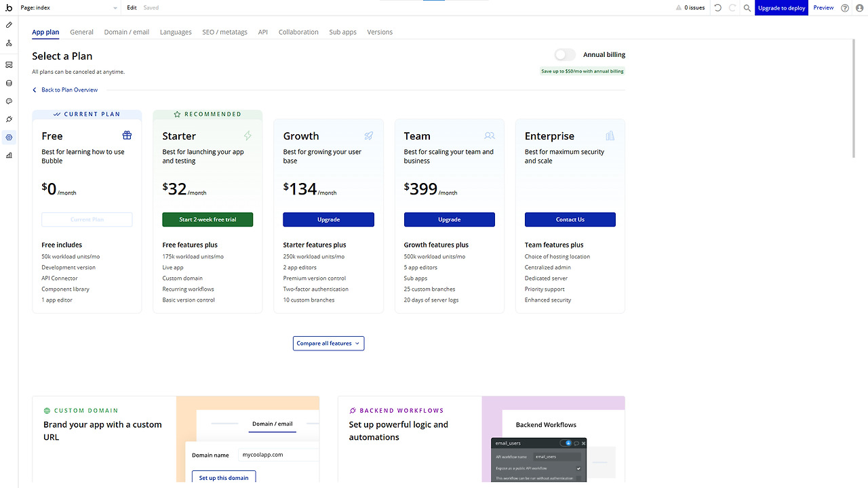
Task: Open the Domain / email settings tab
Action: [x=127, y=32]
